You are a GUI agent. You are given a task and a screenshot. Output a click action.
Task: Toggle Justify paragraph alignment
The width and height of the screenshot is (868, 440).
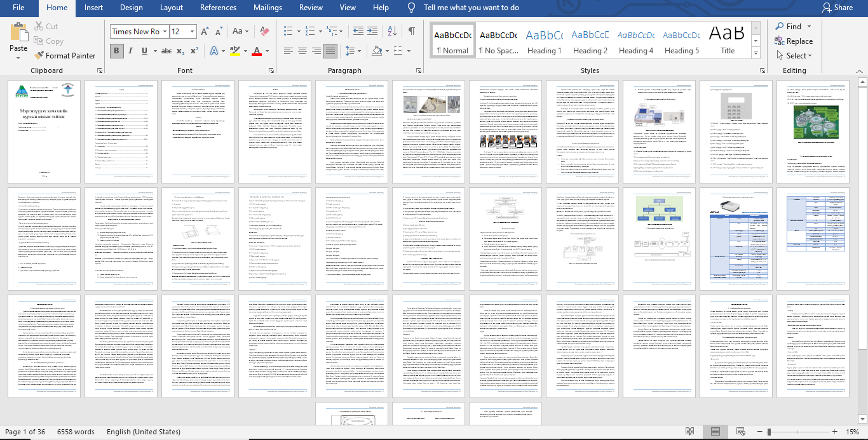pos(330,51)
